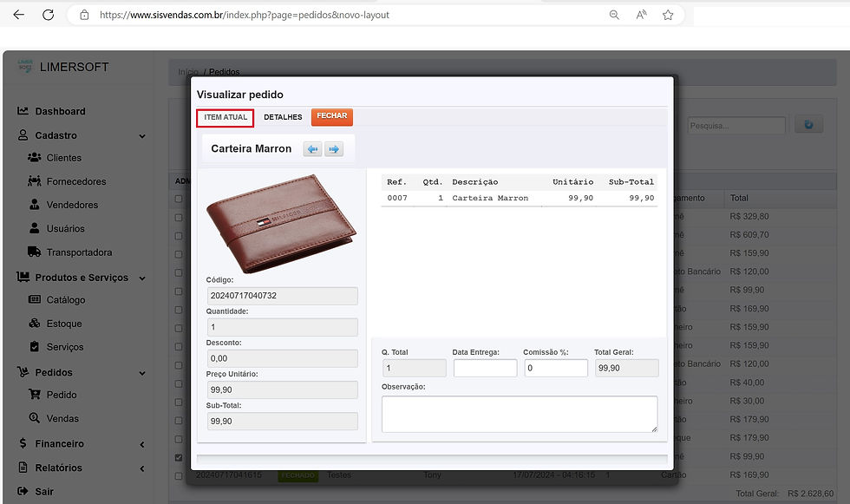Click the Catálogo icon
The height and width of the screenshot is (504, 850).
(34, 299)
